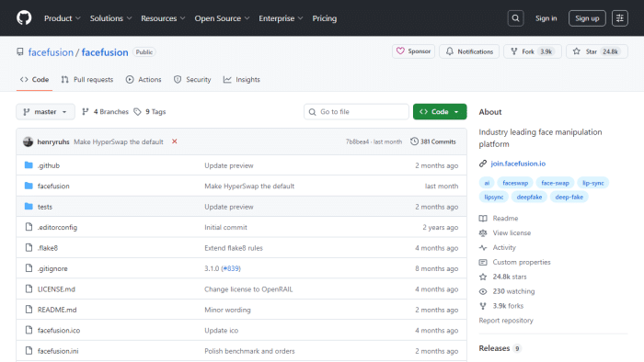Expand the Product menu in header

click(x=62, y=18)
